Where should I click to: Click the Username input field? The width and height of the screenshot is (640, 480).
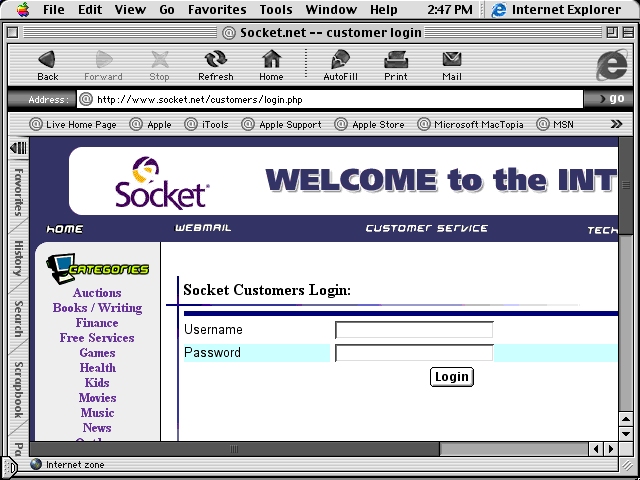[x=414, y=330]
